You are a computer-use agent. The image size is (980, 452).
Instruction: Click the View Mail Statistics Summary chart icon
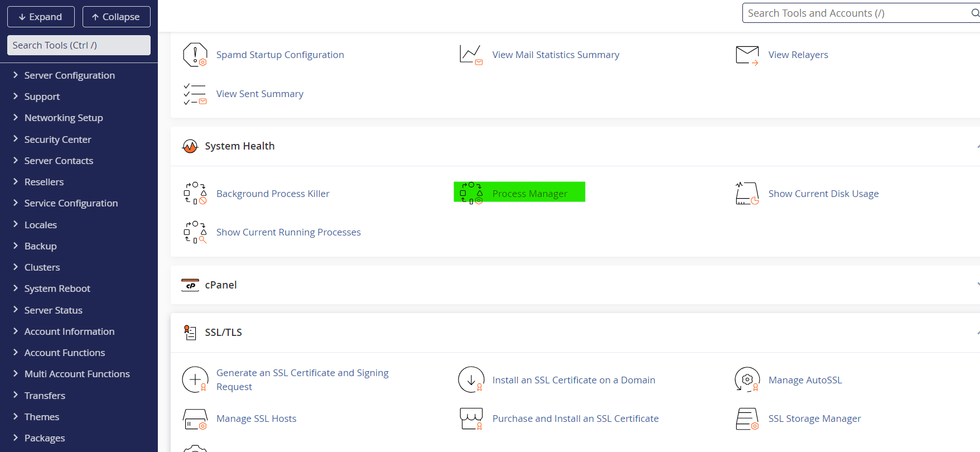point(471,55)
